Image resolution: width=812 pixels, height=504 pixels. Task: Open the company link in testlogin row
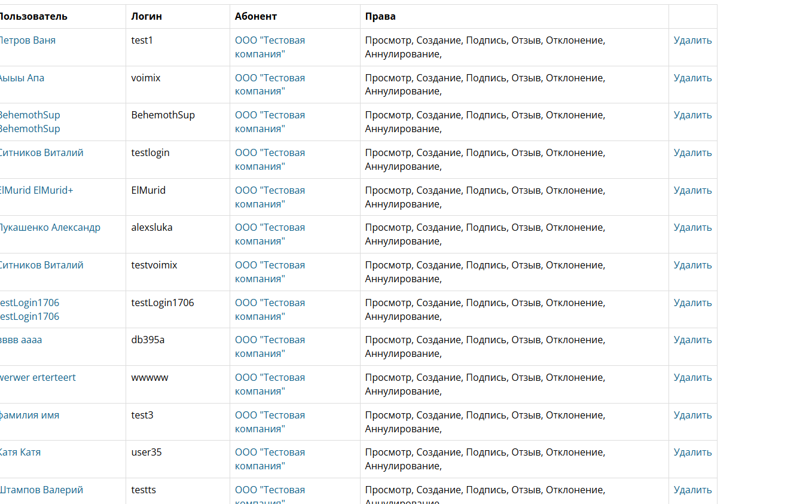click(270, 160)
